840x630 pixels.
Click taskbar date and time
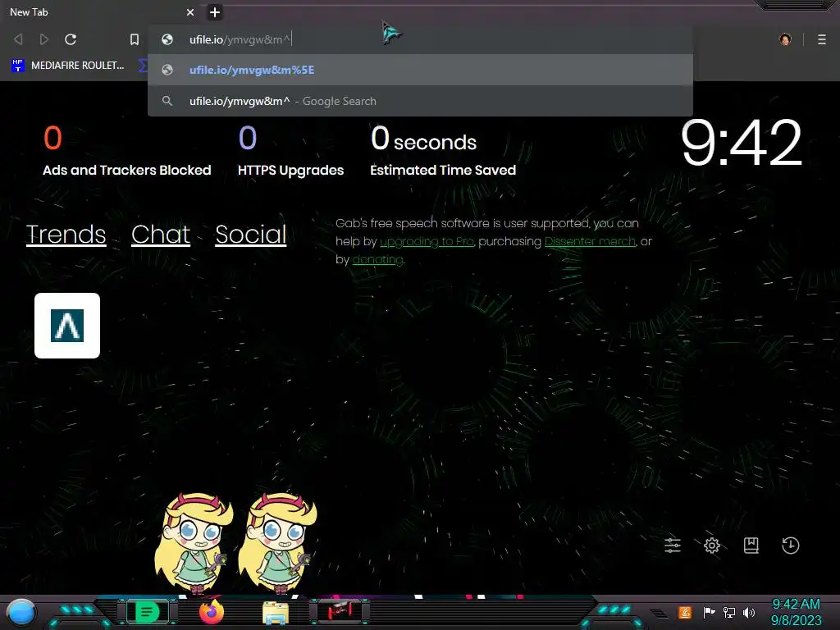tap(796, 612)
